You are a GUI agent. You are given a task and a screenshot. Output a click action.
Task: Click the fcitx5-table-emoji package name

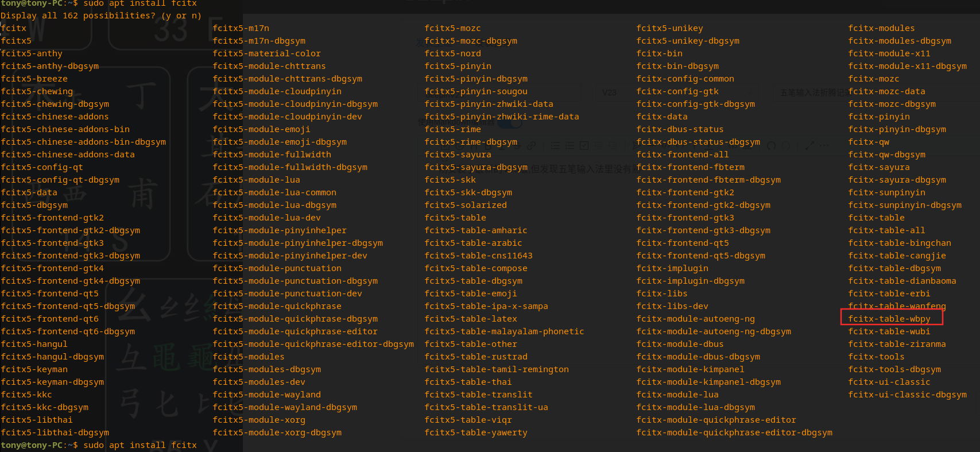click(x=470, y=293)
